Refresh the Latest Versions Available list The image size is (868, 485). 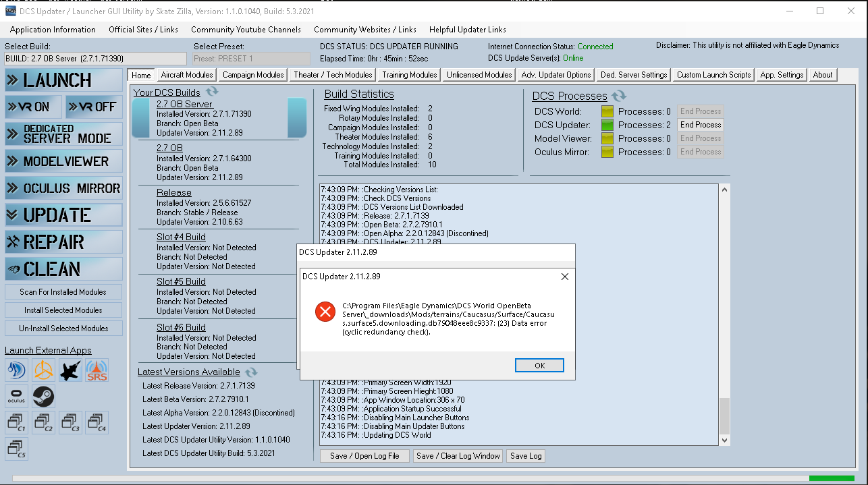click(251, 372)
